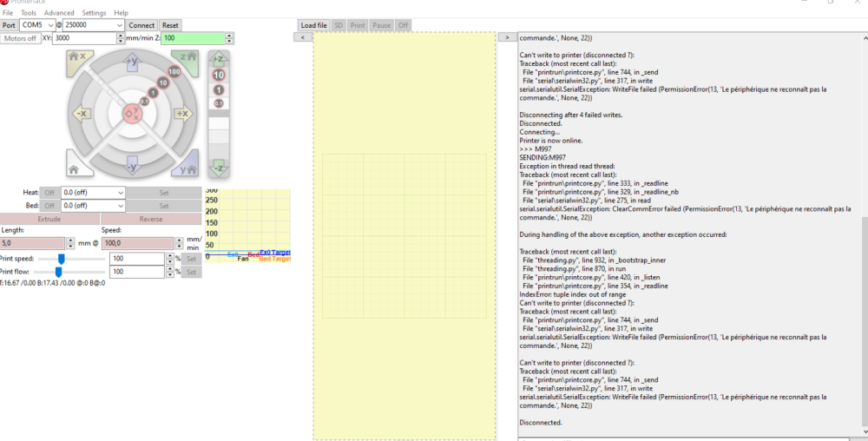The image size is (868, 441).
Task: Expand log panel with > button
Action: point(507,37)
